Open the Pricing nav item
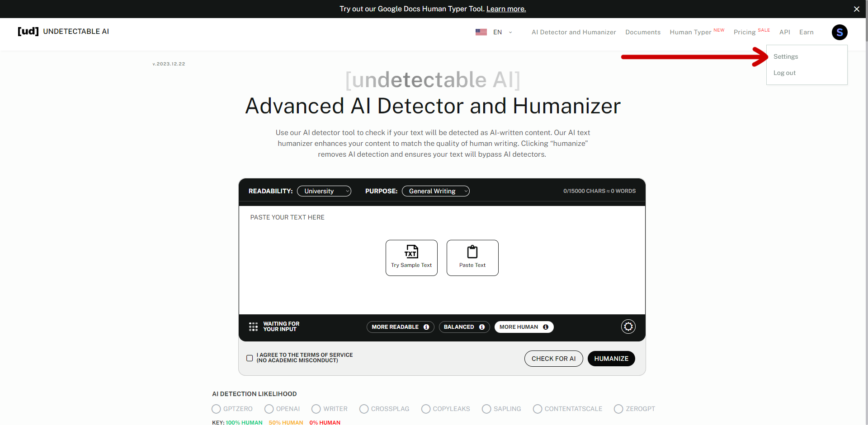Viewport: 868px width, 425px height. click(x=751, y=32)
